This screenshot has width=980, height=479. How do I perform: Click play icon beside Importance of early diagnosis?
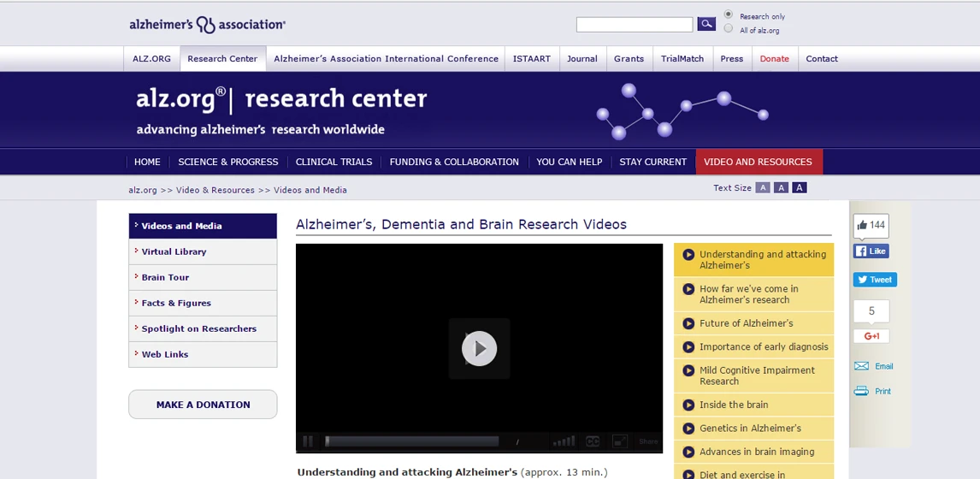tap(688, 346)
